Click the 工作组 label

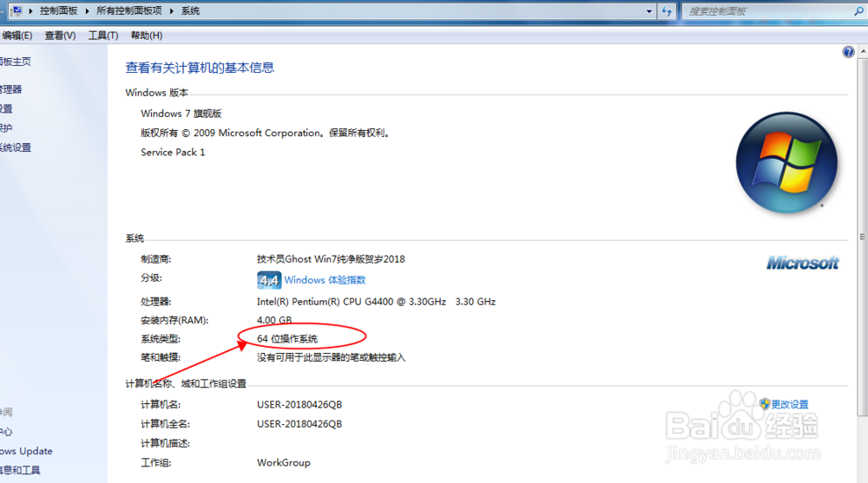(x=156, y=462)
